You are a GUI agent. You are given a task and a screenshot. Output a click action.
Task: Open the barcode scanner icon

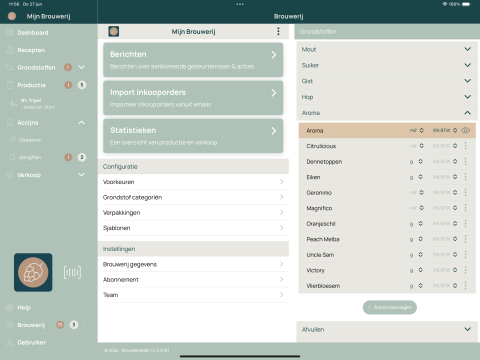point(72,272)
